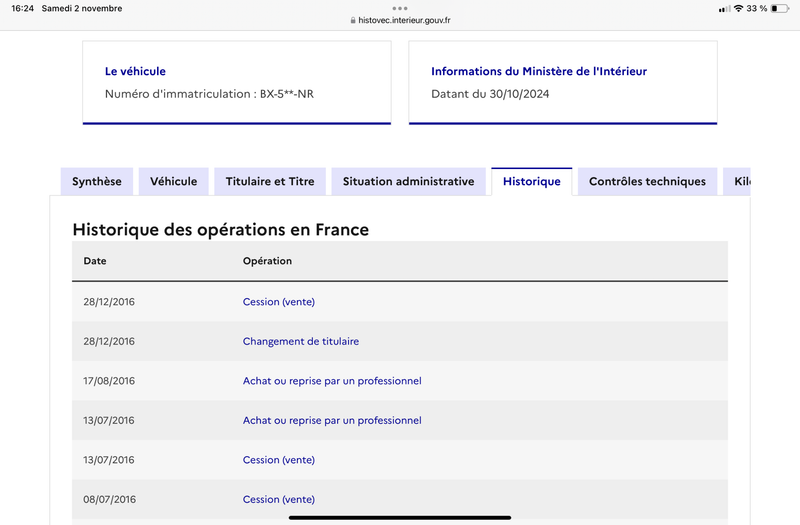The width and height of the screenshot is (800, 525).
Task: Click the Informations du Ministère de l'Intérieur heading
Action: click(539, 71)
